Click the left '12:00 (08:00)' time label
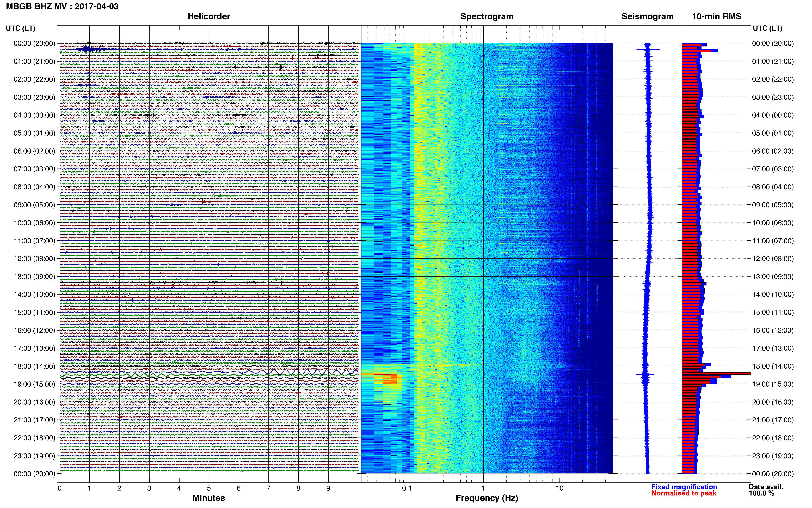 pyautogui.click(x=34, y=259)
